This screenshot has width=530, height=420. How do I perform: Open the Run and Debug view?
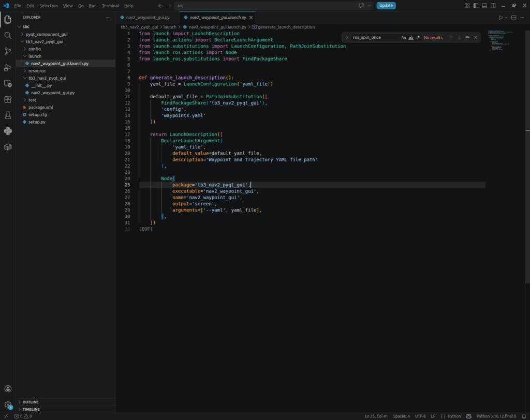tap(8, 68)
